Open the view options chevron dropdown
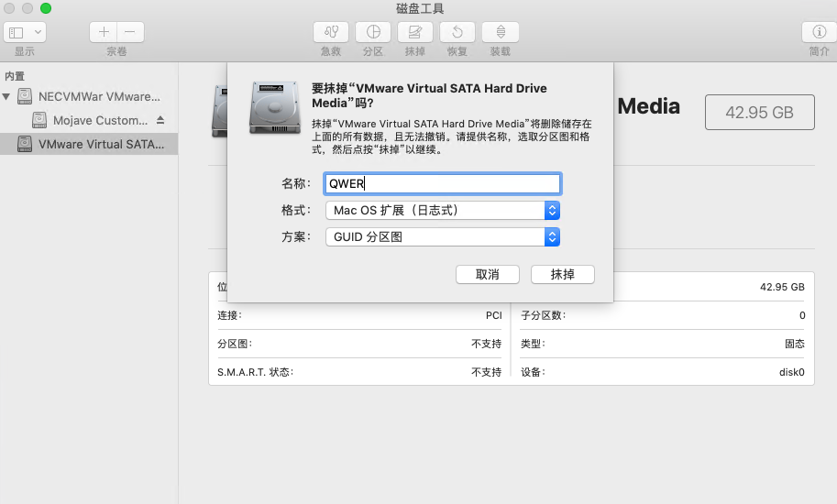The width and height of the screenshot is (837, 504). tap(38, 32)
